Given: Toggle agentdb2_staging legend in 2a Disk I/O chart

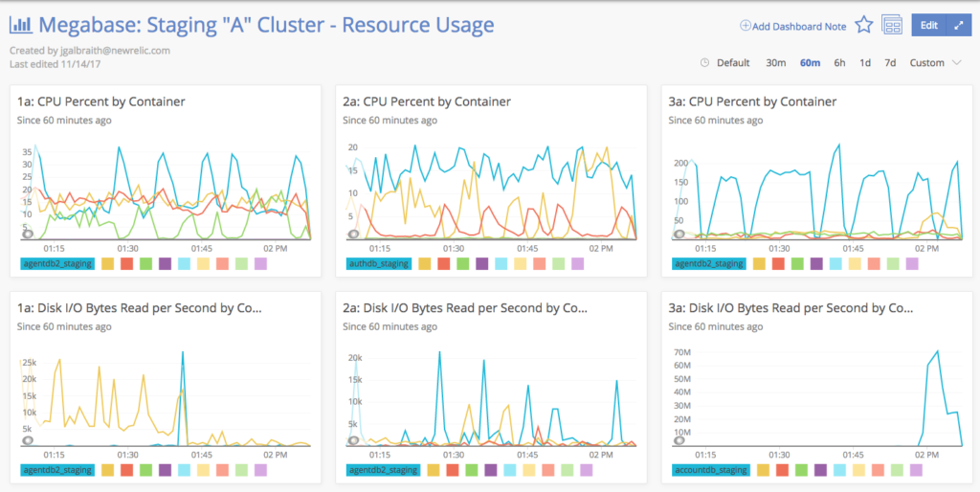Looking at the screenshot, I should click(x=383, y=470).
